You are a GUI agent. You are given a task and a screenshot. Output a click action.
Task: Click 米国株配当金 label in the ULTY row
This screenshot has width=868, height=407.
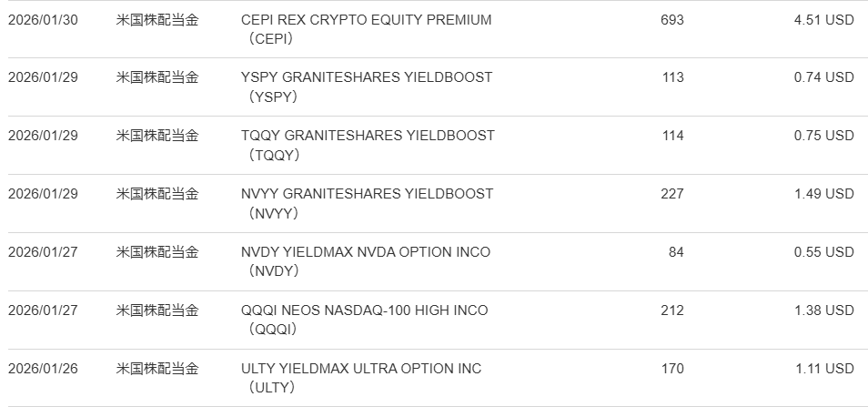click(157, 369)
